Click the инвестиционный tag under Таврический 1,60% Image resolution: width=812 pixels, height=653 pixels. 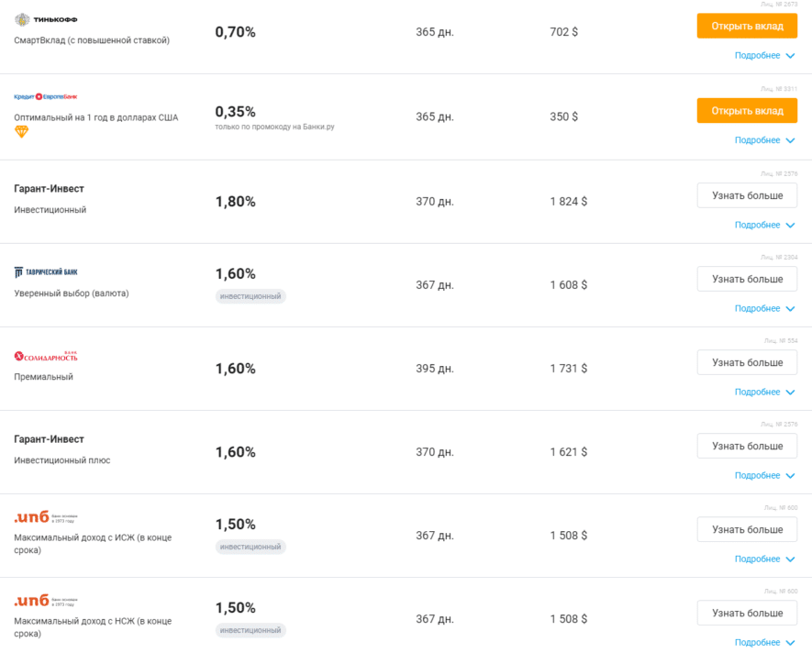pos(250,296)
